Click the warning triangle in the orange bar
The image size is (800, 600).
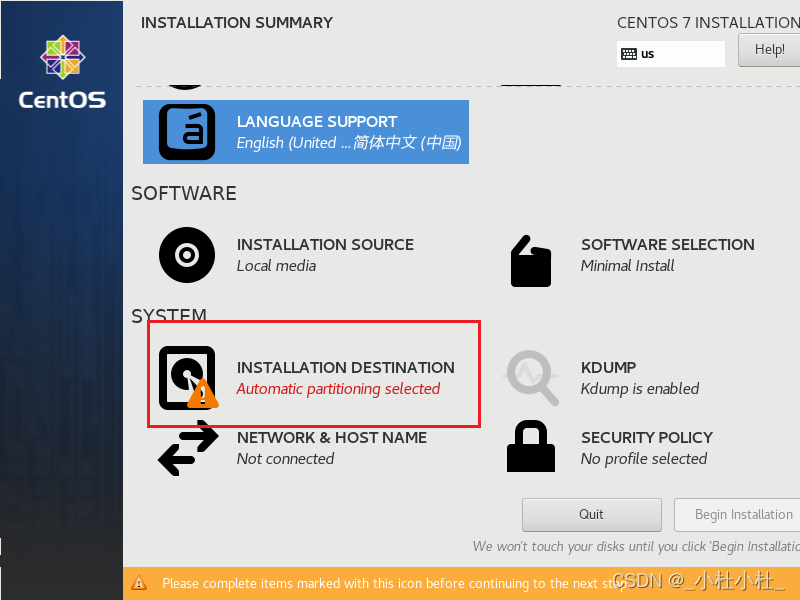(x=139, y=583)
